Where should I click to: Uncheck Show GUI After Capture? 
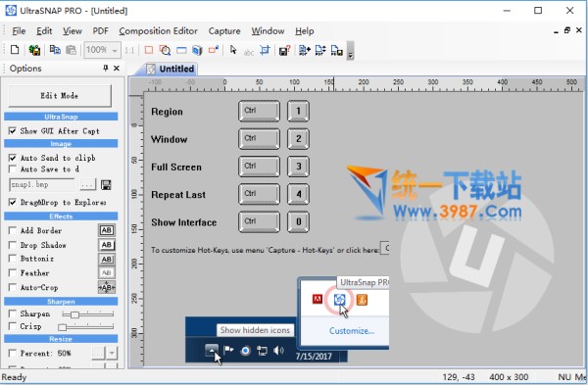[x=13, y=131]
